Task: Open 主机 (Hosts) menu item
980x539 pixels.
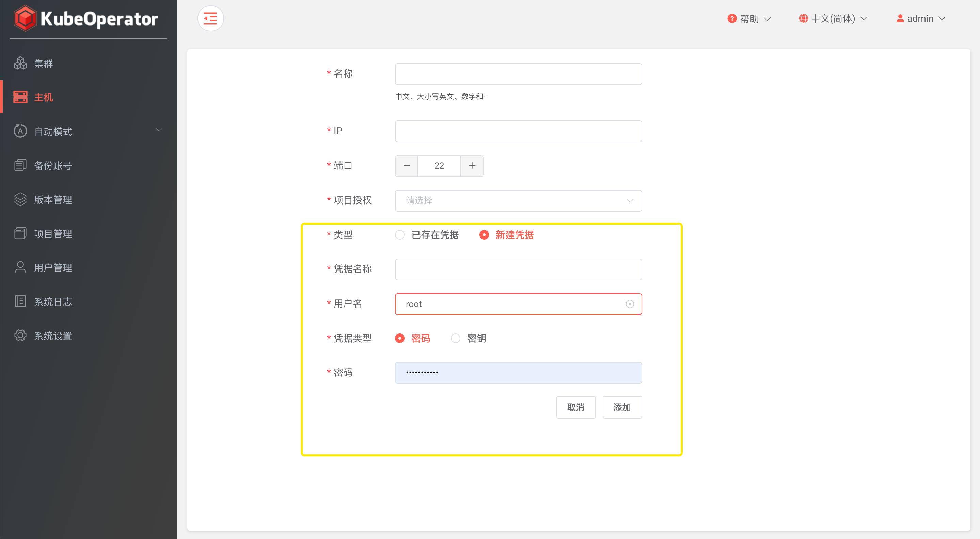Action: 88,97
